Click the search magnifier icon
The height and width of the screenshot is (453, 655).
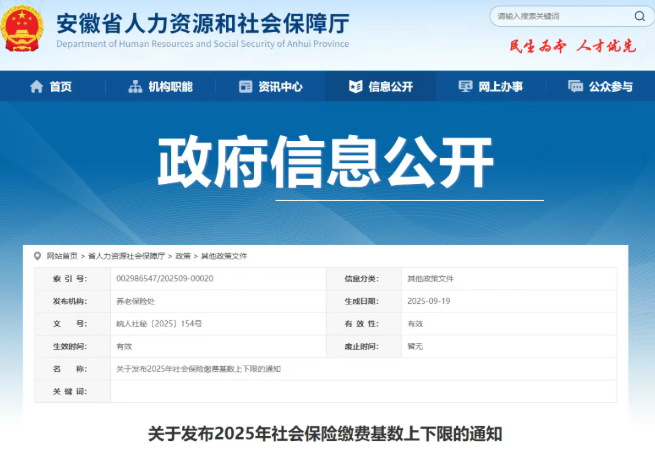click(x=639, y=16)
